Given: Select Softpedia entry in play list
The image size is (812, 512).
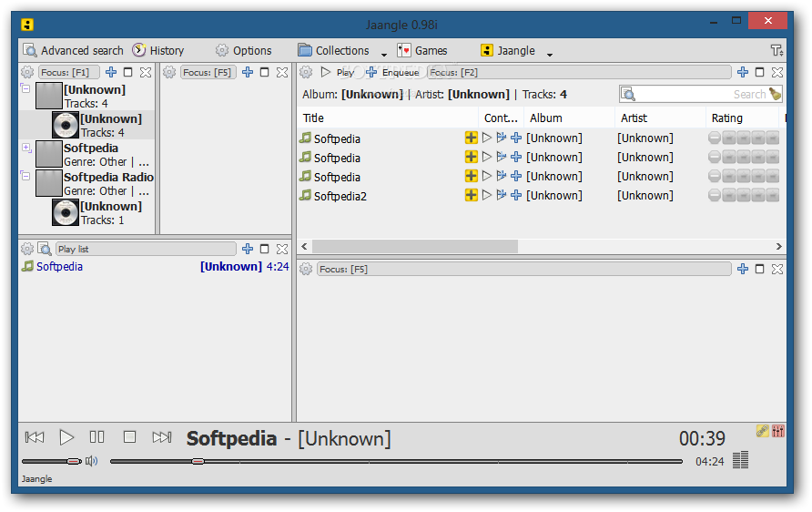Looking at the screenshot, I should 155,266.
